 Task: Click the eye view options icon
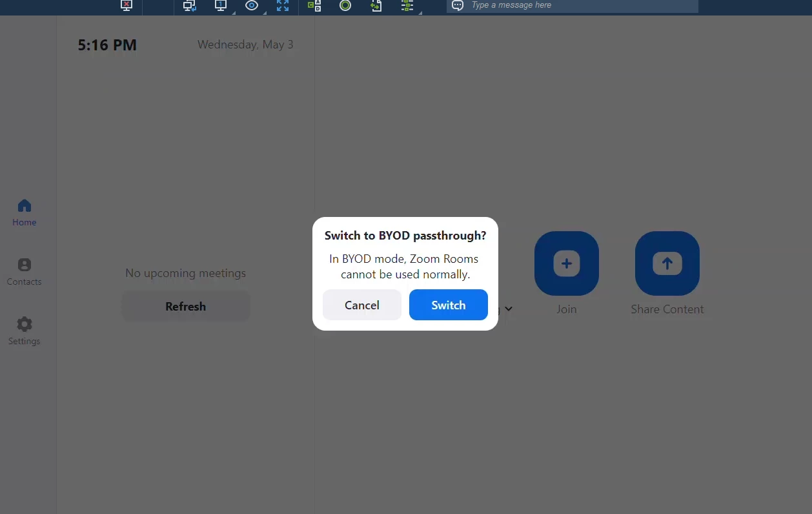(252, 5)
